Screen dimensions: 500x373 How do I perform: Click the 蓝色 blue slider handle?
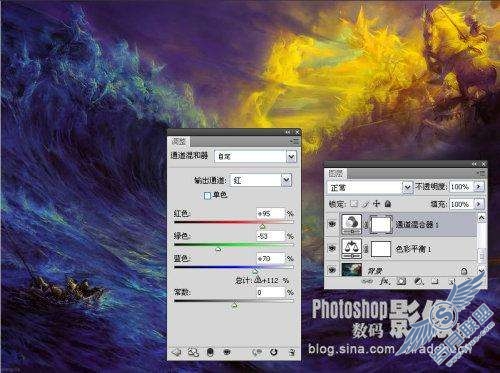[255, 271]
